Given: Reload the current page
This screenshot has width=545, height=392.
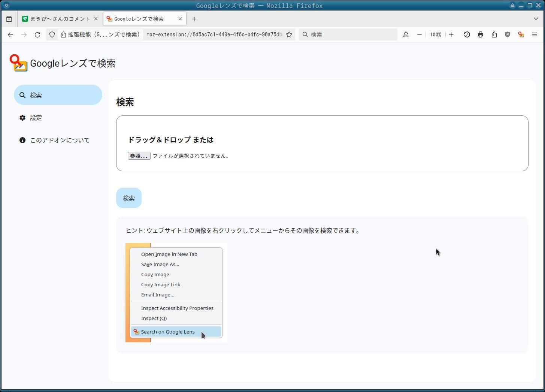Looking at the screenshot, I should (x=37, y=34).
